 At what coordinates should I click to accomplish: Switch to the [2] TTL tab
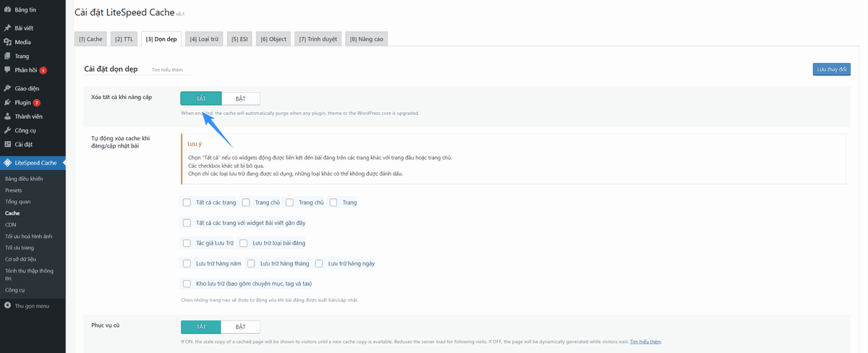(x=124, y=39)
